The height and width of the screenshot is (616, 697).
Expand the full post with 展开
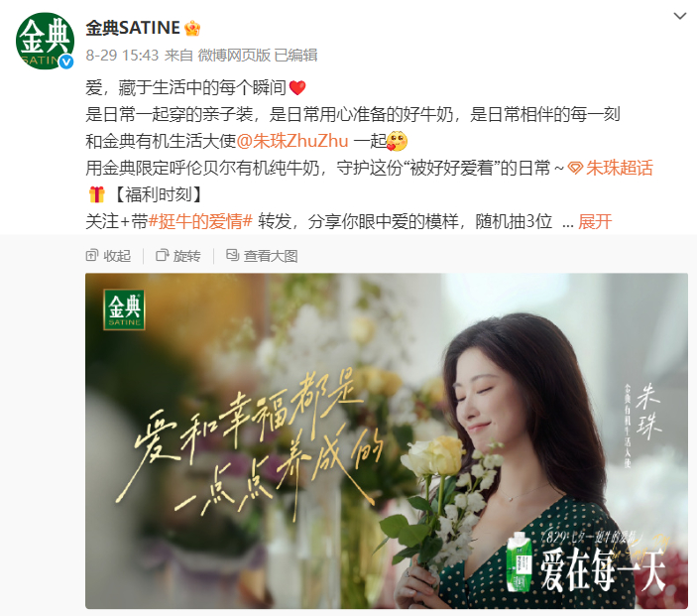coord(595,221)
